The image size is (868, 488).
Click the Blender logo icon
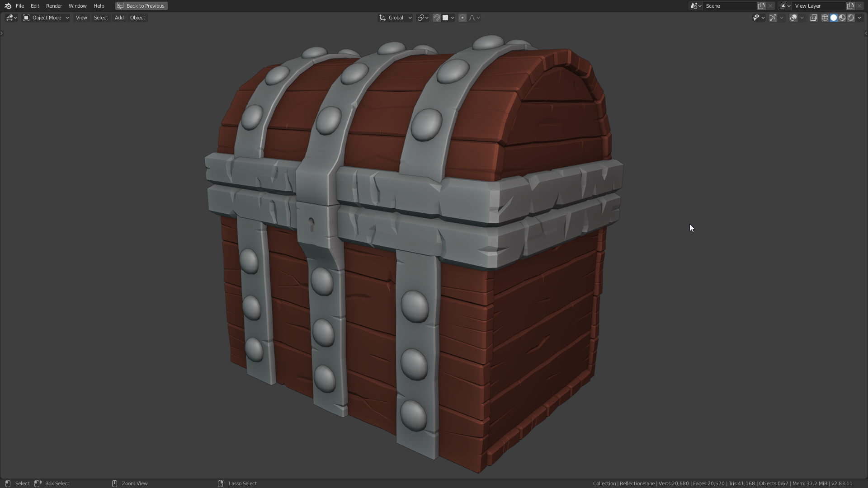(x=8, y=6)
